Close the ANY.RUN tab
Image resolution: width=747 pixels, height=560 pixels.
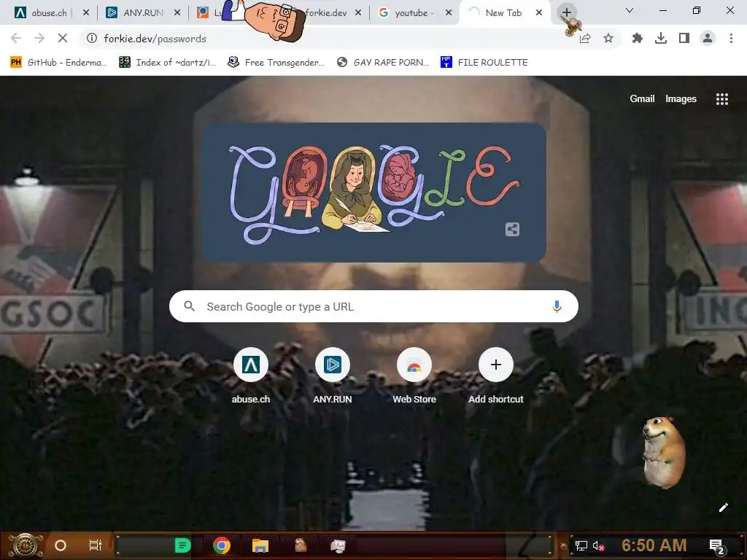tap(177, 13)
